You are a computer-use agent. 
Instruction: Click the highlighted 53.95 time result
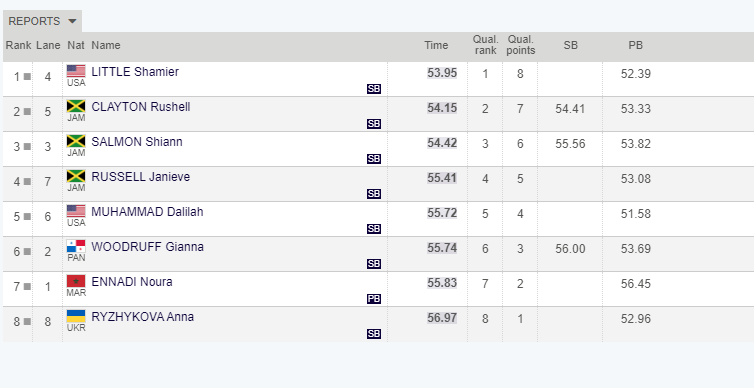coord(442,73)
